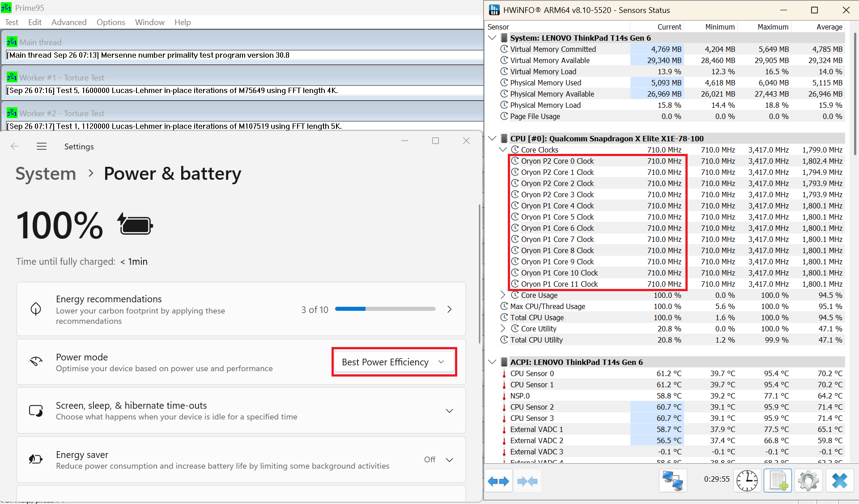Open the Prime95 Test menu
859x504 pixels.
[x=12, y=22]
